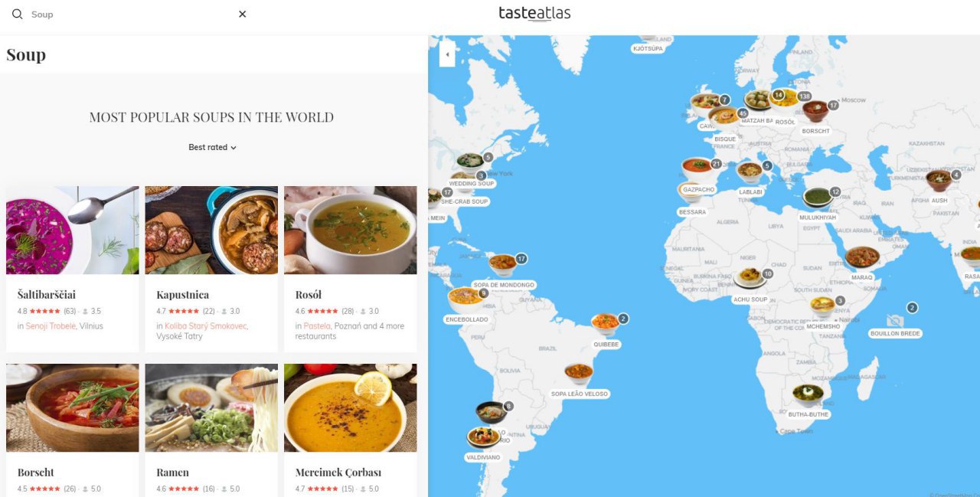The height and width of the screenshot is (497, 980).
Task: Select the Butha-Buthe marker in southern Africa
Action: point(808,394)
